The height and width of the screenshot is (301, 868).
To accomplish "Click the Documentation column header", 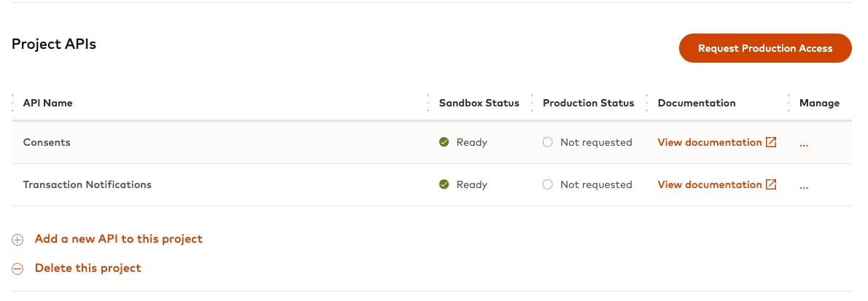I will (696, 103).
